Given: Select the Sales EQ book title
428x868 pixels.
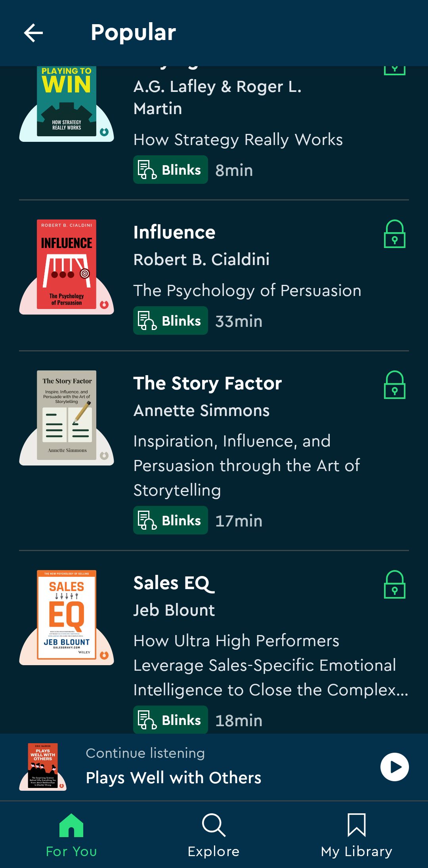Looking at the screenshot, I should [174, 583].
